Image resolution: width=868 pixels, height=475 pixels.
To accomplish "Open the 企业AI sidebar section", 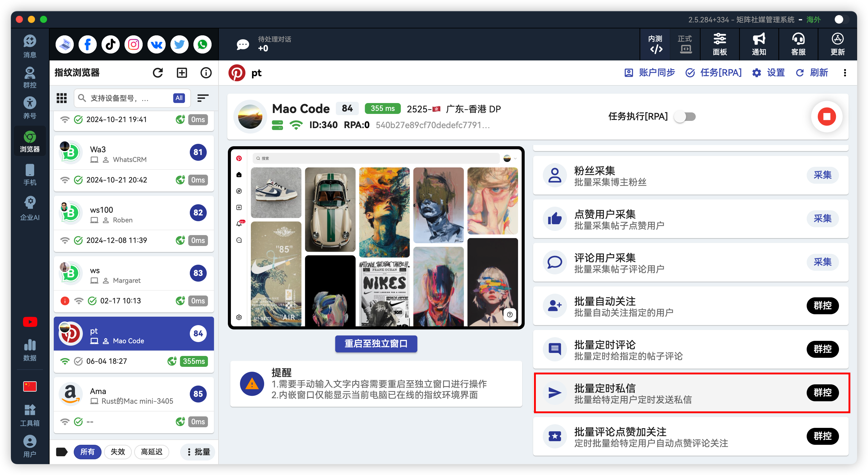I will (30, 208).
